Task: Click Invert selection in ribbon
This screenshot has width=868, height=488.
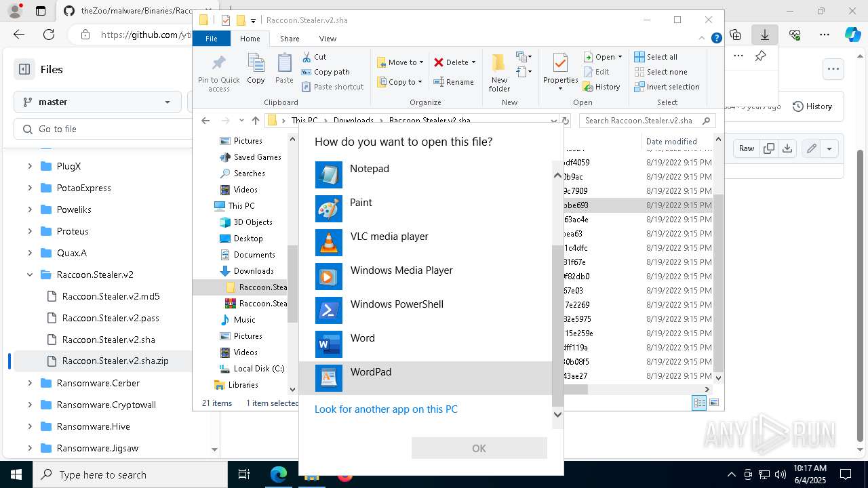Action: point(667,87)
